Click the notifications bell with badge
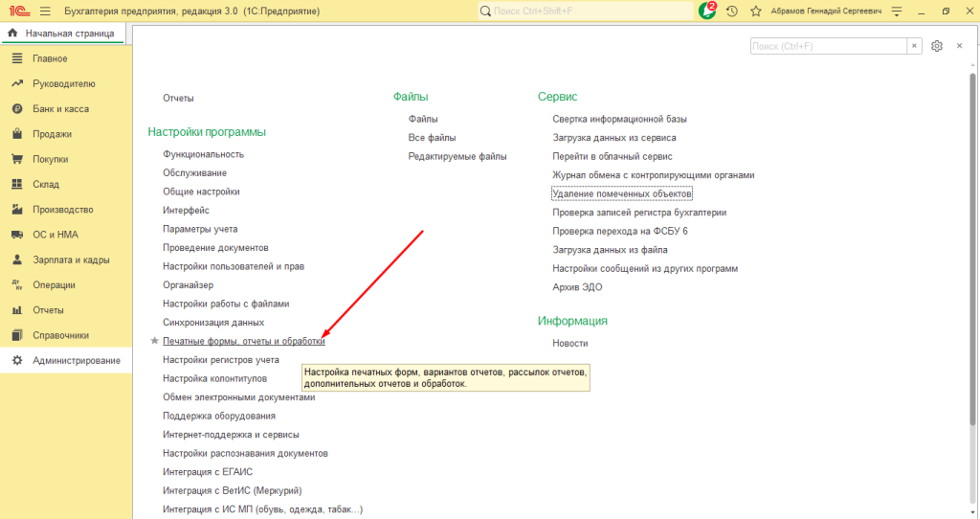The image size is (980, 519). point(707,11)
